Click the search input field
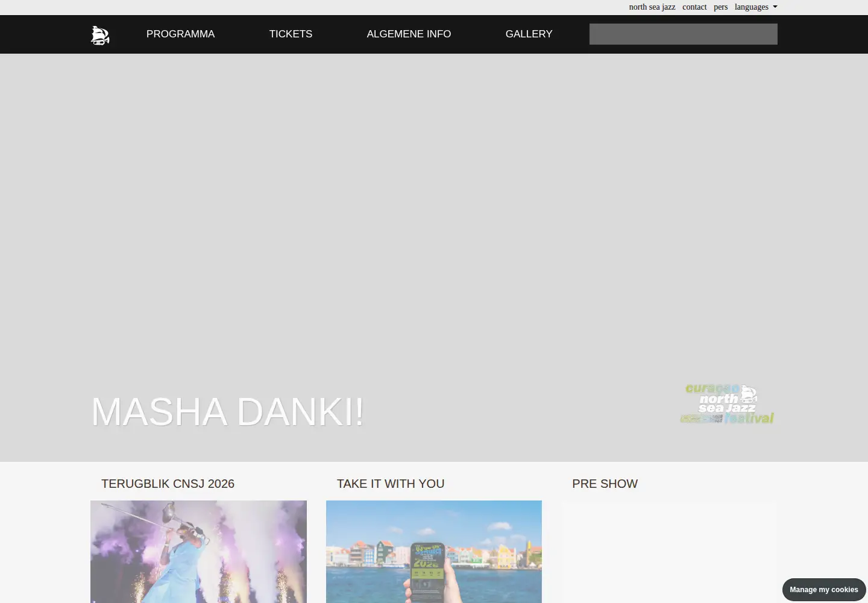The image size is (868, 603). pos(683,34)
